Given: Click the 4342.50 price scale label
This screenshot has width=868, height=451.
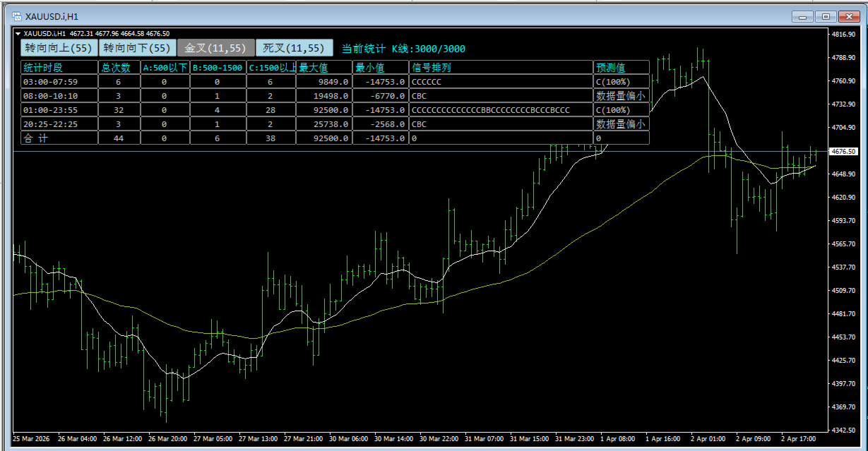Looking at the screenshot, I should click(844, 431).
